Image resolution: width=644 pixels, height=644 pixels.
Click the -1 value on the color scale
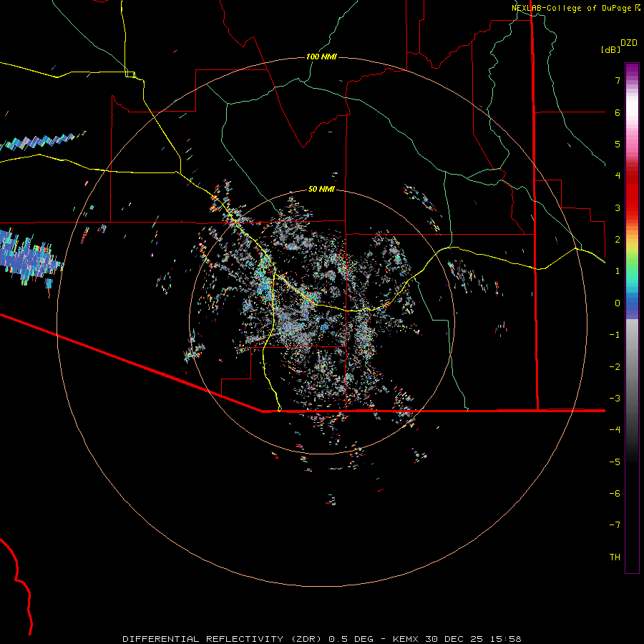(x=615, y=335)
